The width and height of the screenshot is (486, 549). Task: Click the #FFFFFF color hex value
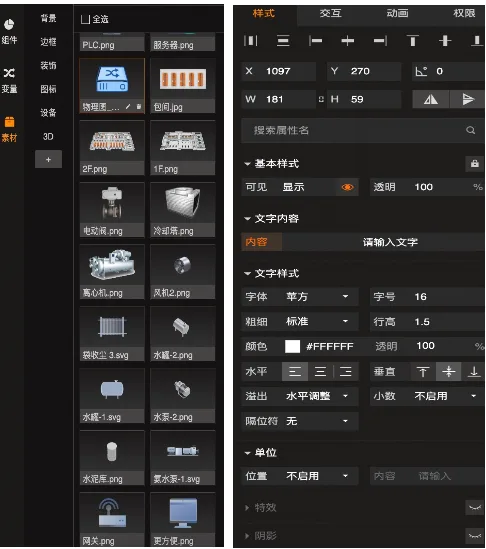coord(330,347)
